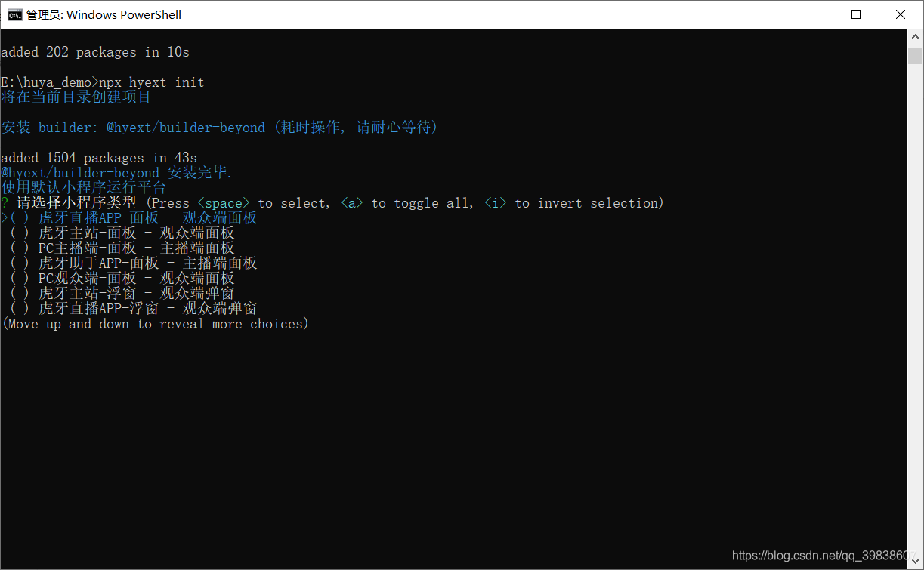Image resolution: width=924 pixels, height=570 pixels.
Task: Click the 请选择小程序类型 prompt text
Action: pyautogui.click(x=76, y=203)
